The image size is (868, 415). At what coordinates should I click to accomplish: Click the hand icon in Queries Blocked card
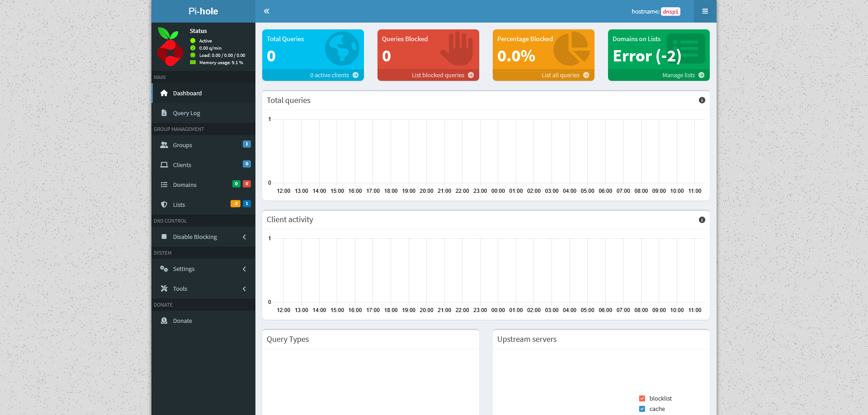[x=457, y=49]
